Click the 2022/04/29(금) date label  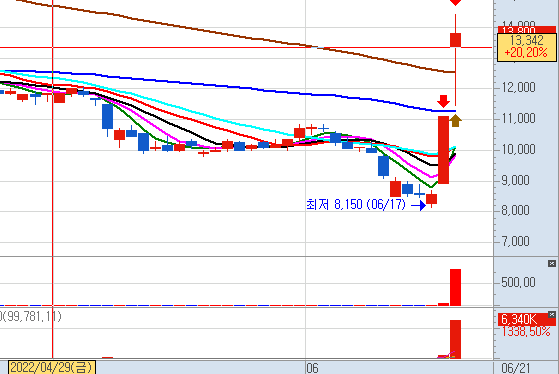52,368
